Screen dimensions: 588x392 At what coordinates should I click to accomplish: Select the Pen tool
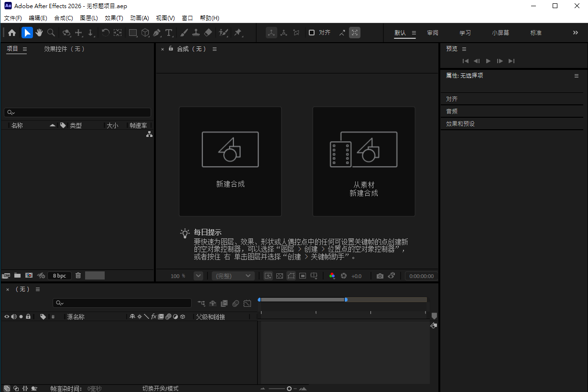coord(157,33)
